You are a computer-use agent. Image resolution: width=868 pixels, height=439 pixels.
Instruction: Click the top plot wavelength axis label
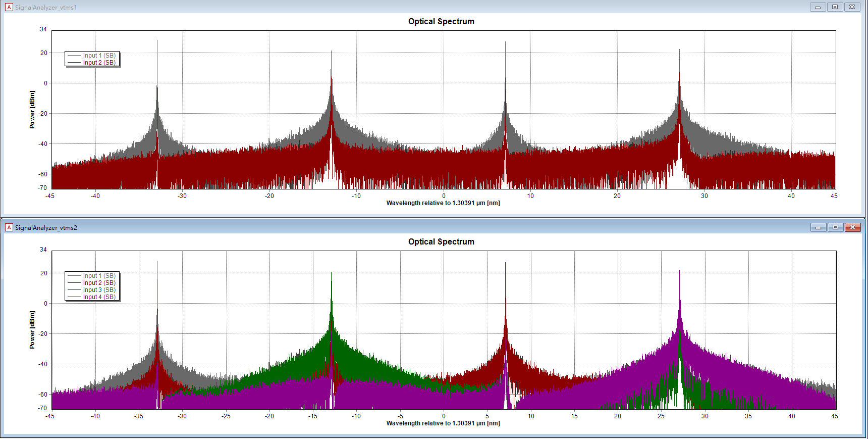point(443,203)
